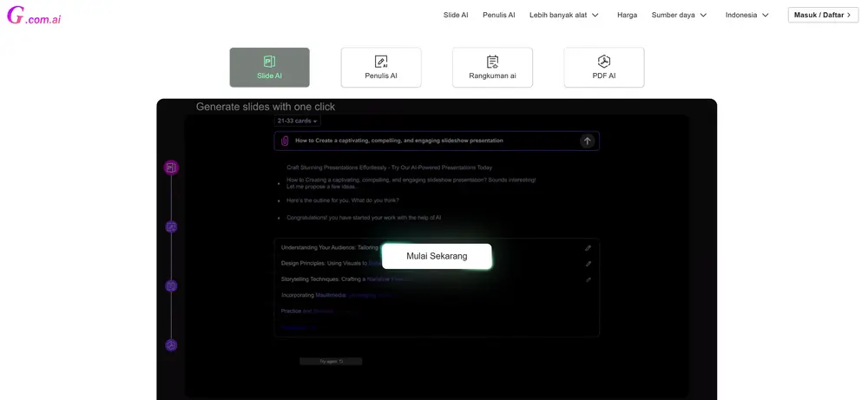Open the 21-33 cards dropdown

297,121
